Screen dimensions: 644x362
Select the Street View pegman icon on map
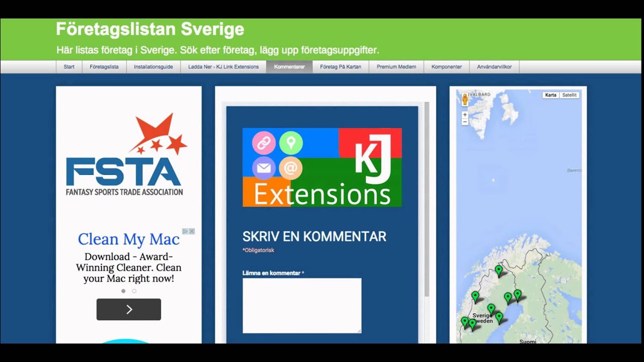[465, 99]
